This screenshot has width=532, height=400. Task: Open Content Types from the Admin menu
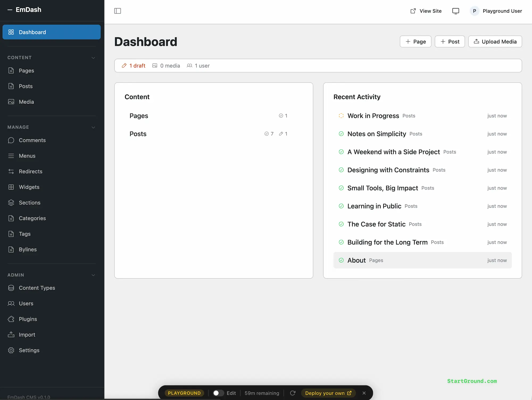(37, 288)
